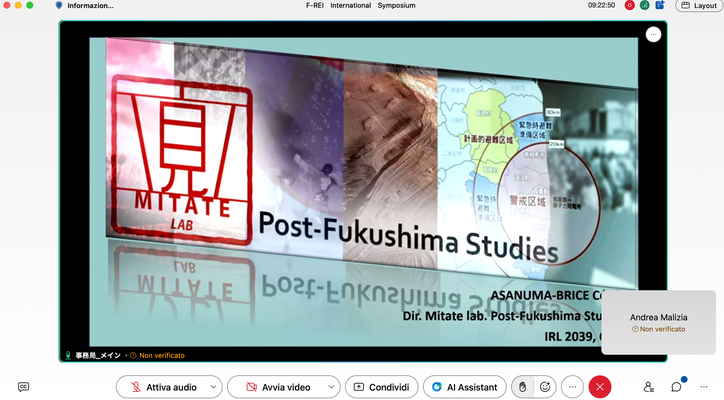
Task: Click the green connection quality icon
Action: [645, 5]
